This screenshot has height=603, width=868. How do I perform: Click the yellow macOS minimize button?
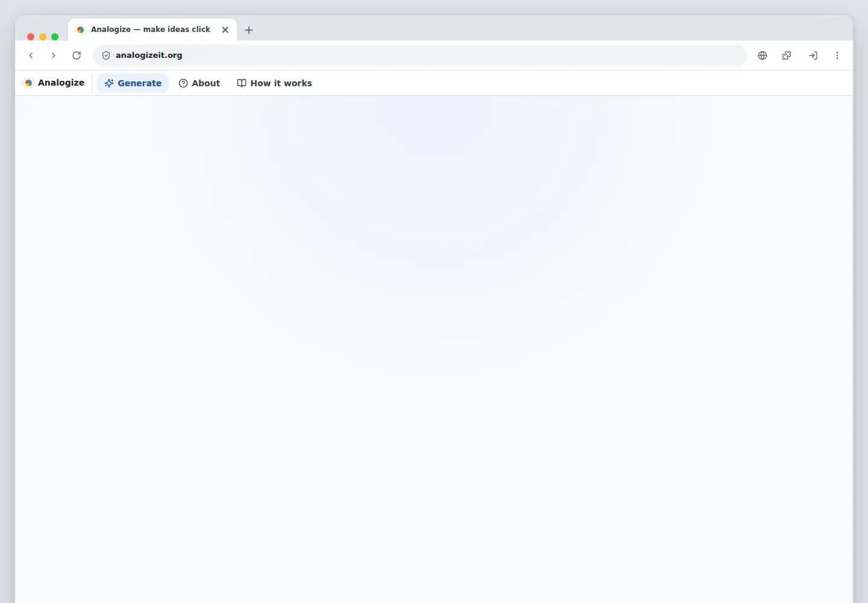pyautogui.click(x=43, y=37)
